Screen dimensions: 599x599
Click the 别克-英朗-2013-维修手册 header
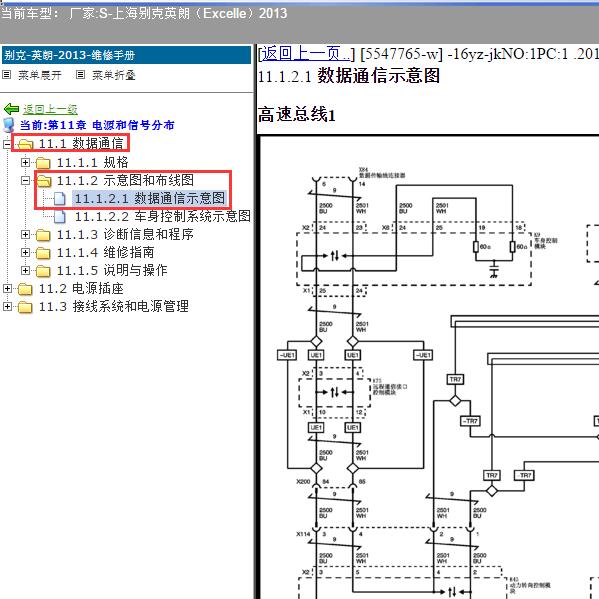coord(126,55)
